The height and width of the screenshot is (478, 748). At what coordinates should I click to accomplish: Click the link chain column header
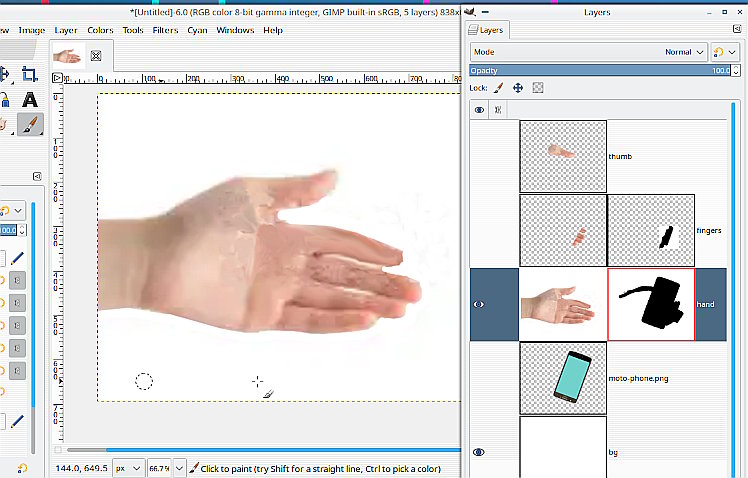pos(498,110)
